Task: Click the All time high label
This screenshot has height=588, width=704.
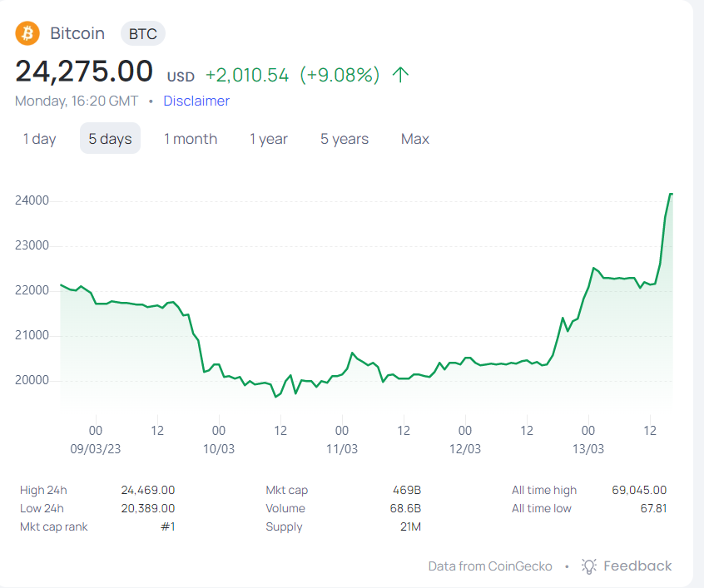Action: pos(544,491)
